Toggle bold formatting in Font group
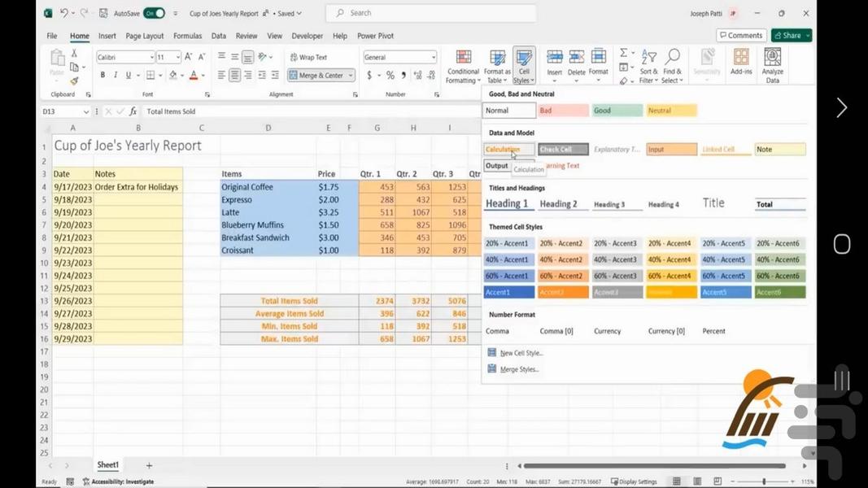The height and width of the screenshot is (488, 868). click(x=103, y=75)
